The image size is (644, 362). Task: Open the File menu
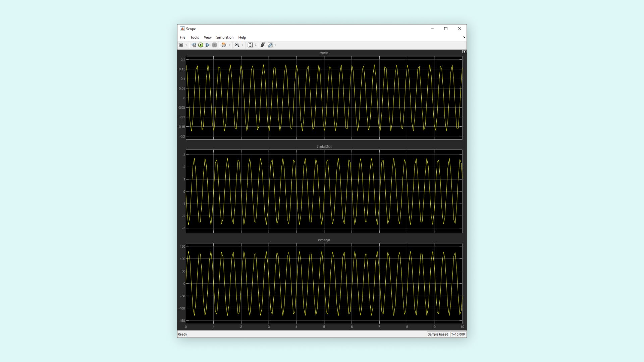click(x=182, y=37)
